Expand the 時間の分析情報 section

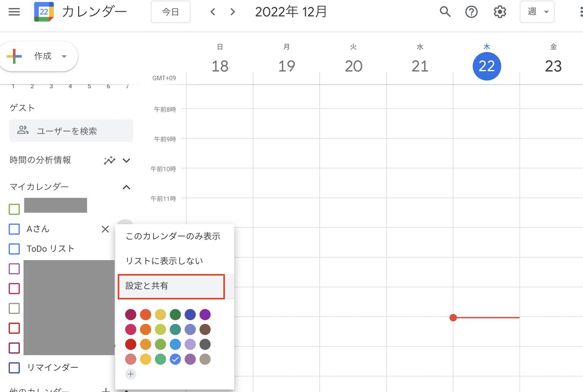point(126,160)
